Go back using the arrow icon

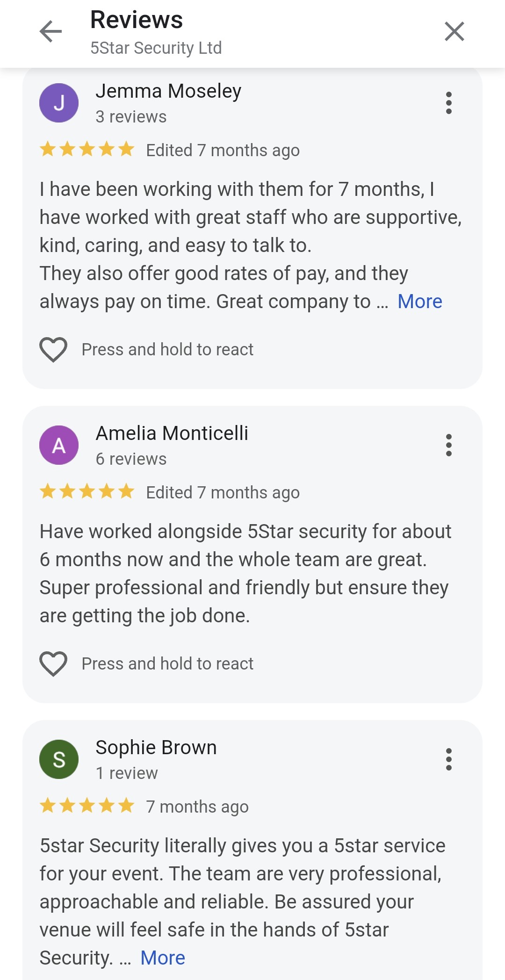[50, 32]
